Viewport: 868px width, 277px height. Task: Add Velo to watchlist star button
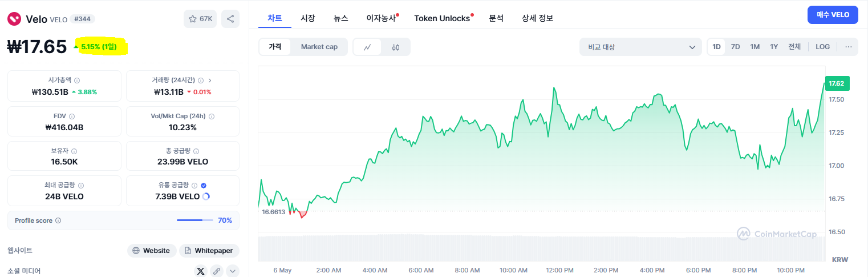point(200,19)
